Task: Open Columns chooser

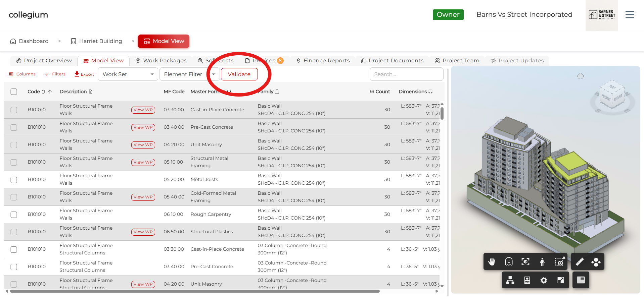Action: [x=22, y=74]
